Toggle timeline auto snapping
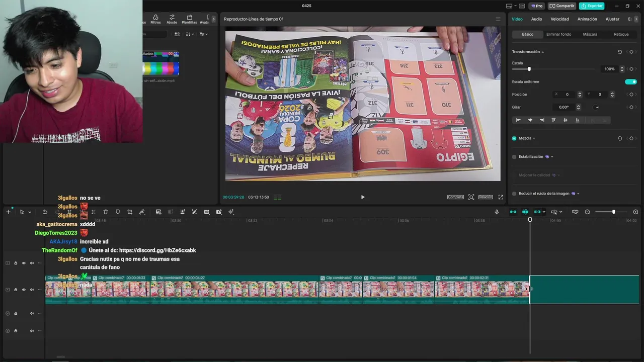Screen dimensions: 644x362 pos(525,212)
